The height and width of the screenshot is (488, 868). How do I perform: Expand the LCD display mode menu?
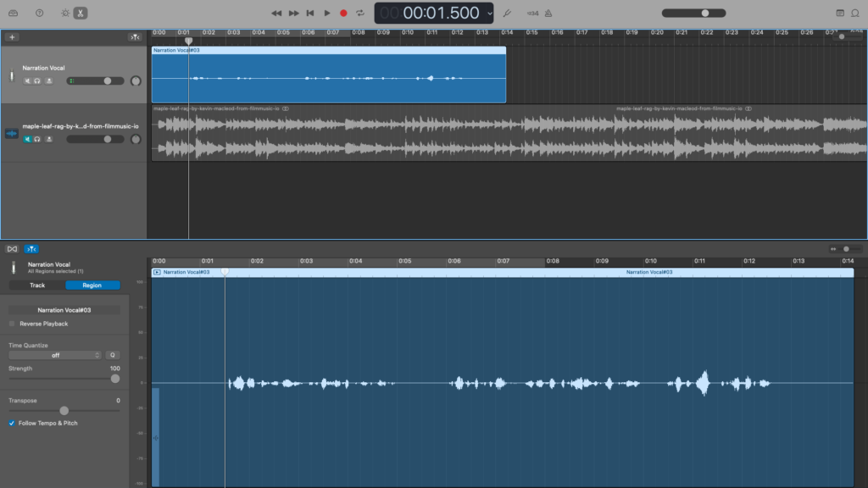[x=490, y=13]
